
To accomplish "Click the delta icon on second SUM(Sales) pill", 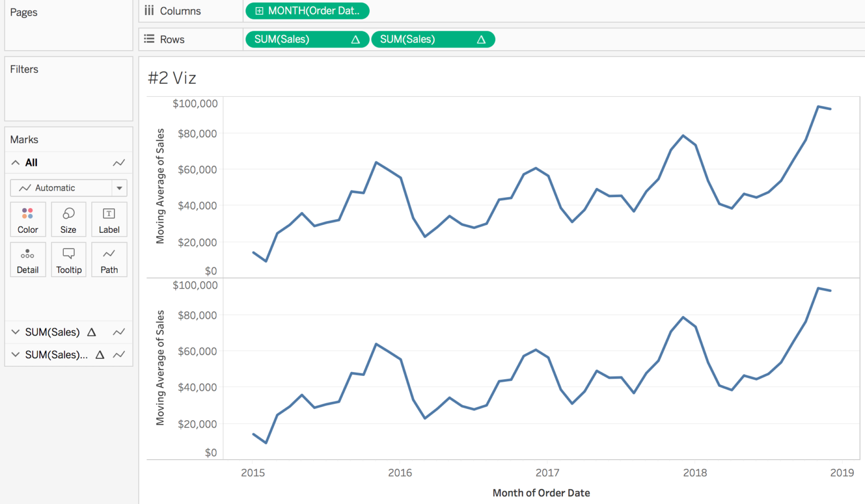I will point(482,39).
